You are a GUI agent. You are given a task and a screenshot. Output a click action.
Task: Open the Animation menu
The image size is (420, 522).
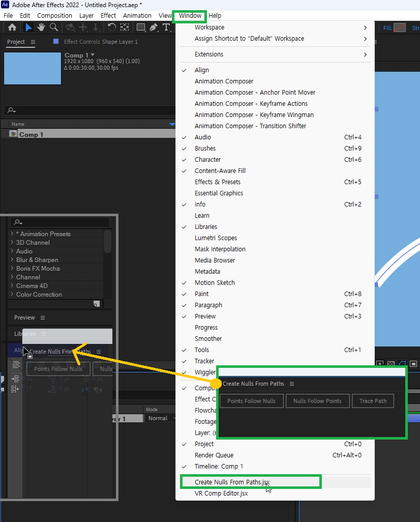click(x=137, y=16)
